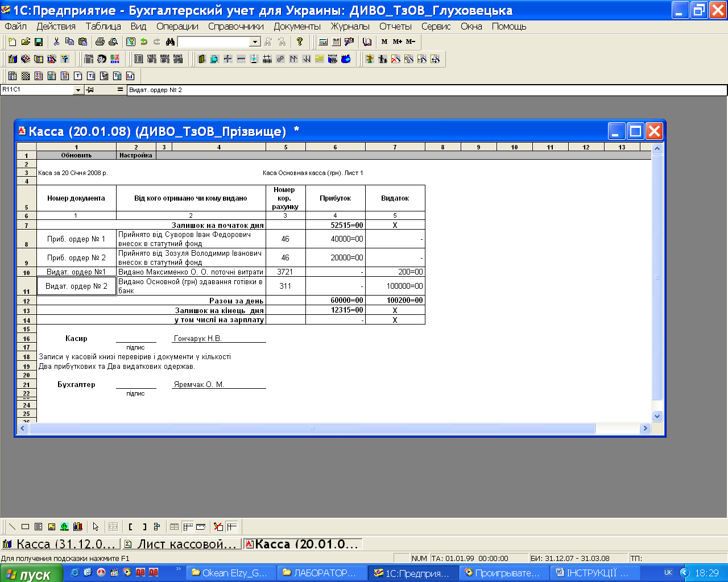Select the cell with value 100200=00
Screen dimensions: 728x582
395,300
